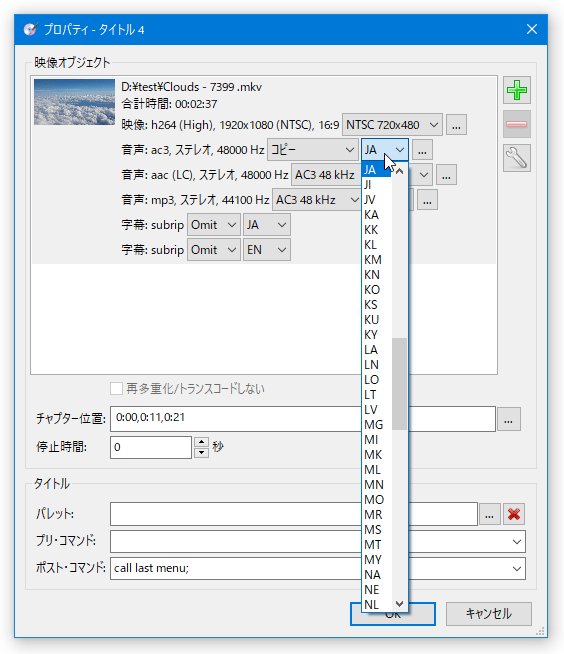Click the red X clear palette icon

point(514,514)
